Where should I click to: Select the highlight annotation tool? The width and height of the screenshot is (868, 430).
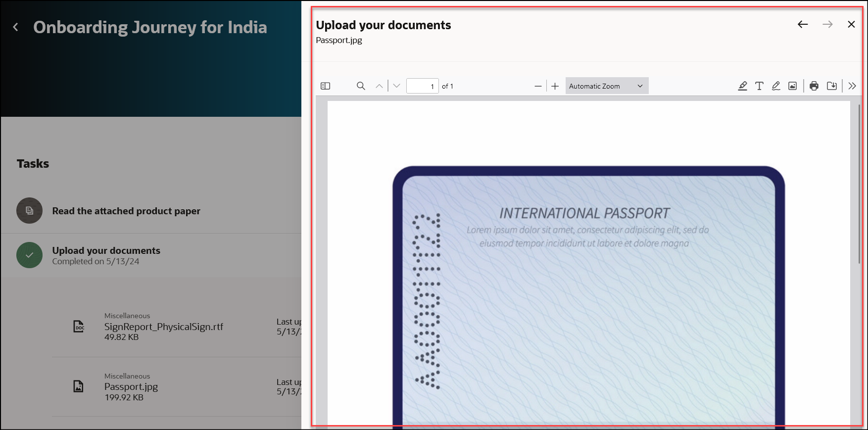[742, 86]
